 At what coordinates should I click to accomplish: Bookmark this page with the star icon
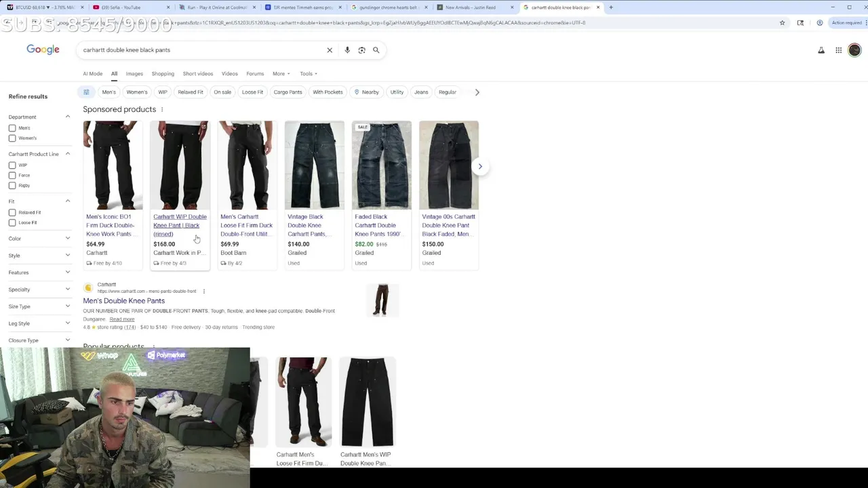782,22
